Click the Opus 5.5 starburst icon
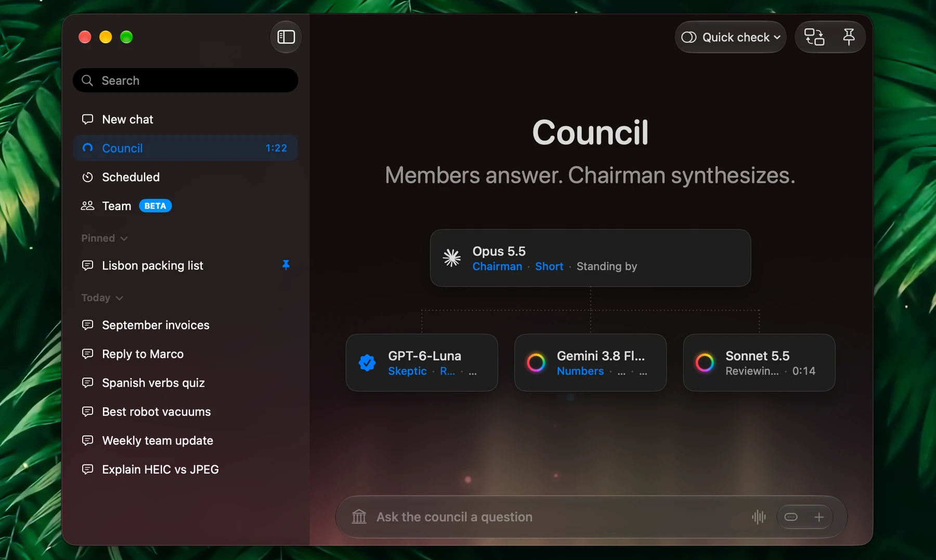 (451, 258)
